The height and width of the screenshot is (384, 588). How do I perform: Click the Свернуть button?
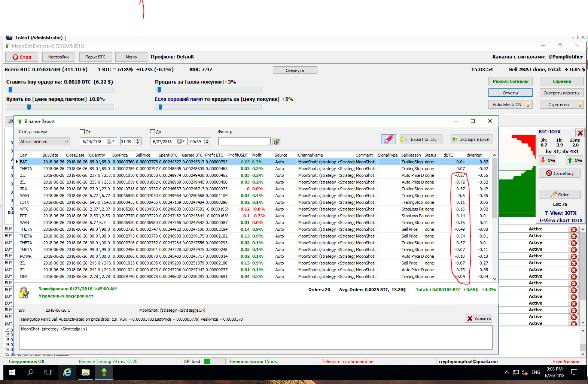point(295,70)
